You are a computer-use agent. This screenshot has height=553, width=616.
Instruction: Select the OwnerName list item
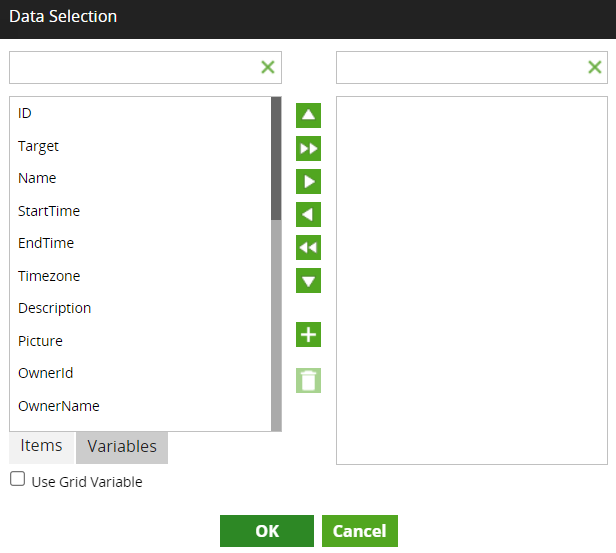coord(140,406)
